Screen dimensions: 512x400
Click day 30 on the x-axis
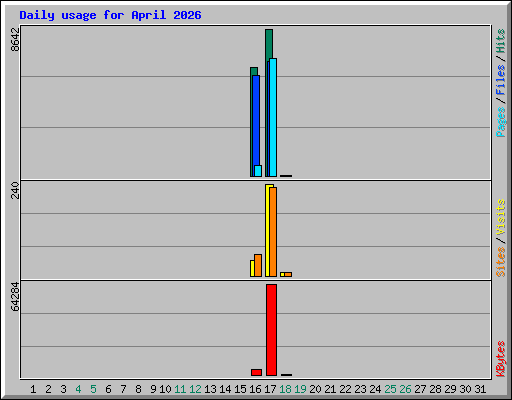tap(465, 389)
